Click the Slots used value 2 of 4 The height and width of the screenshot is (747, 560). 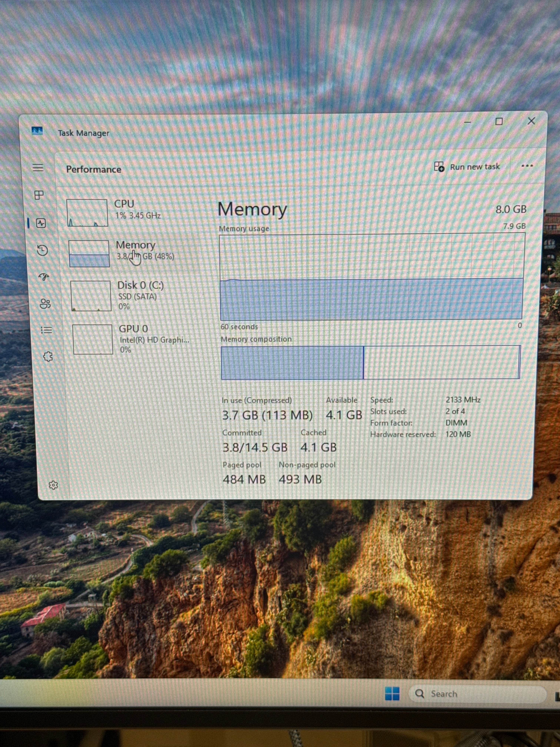455,411
